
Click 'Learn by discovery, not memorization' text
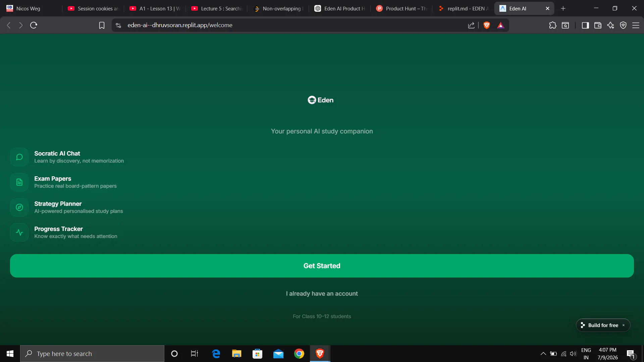click(79, 161)
